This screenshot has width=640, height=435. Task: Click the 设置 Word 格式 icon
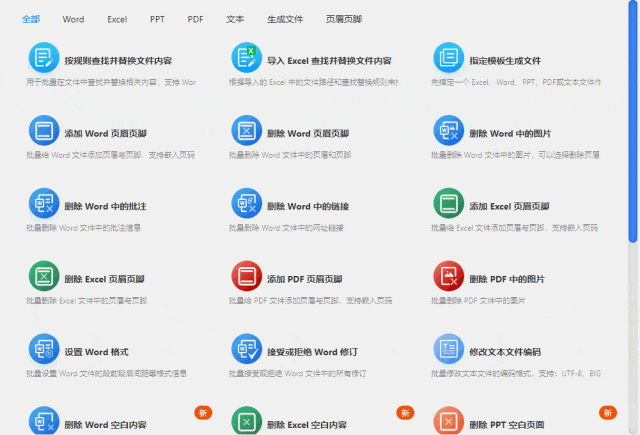point(44,349)
